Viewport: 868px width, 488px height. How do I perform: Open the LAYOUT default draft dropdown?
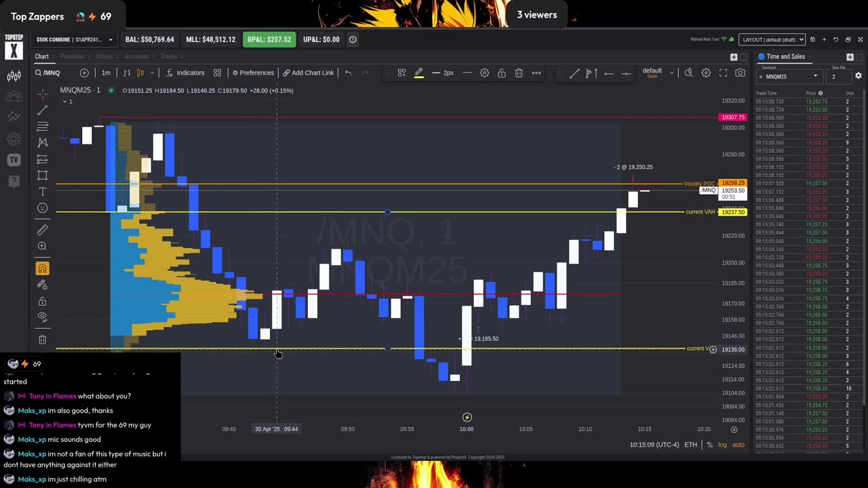point(772,39)
